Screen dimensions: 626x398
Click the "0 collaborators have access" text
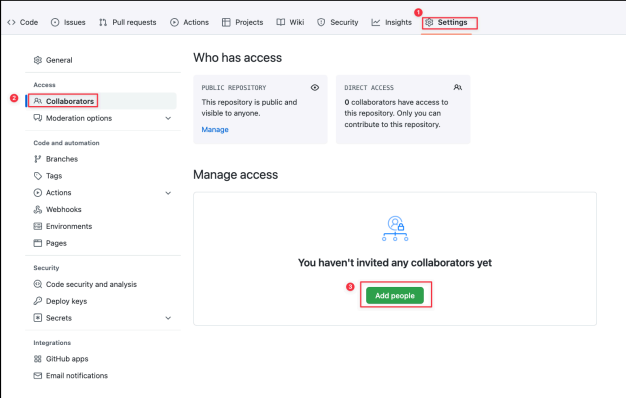(396, 102)
